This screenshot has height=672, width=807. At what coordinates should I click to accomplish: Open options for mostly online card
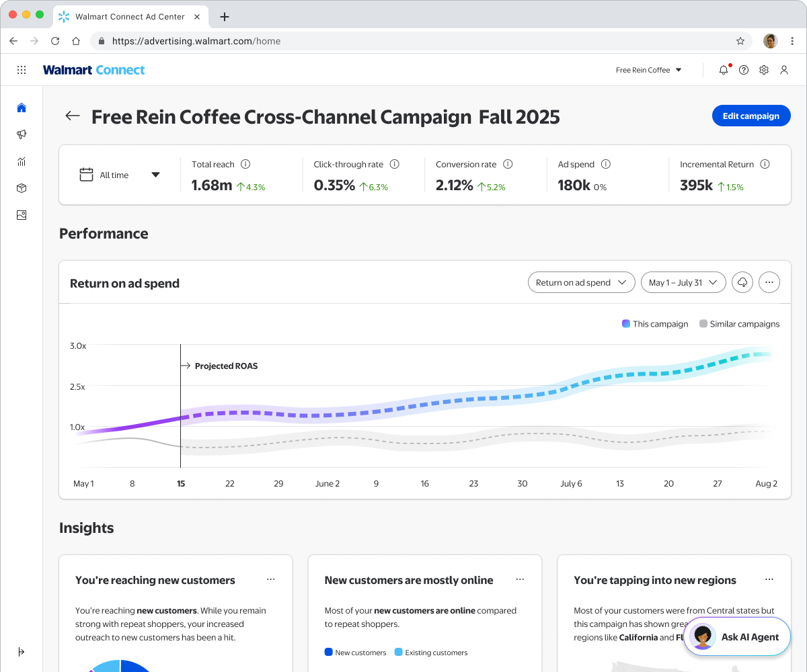pos(520,579)
